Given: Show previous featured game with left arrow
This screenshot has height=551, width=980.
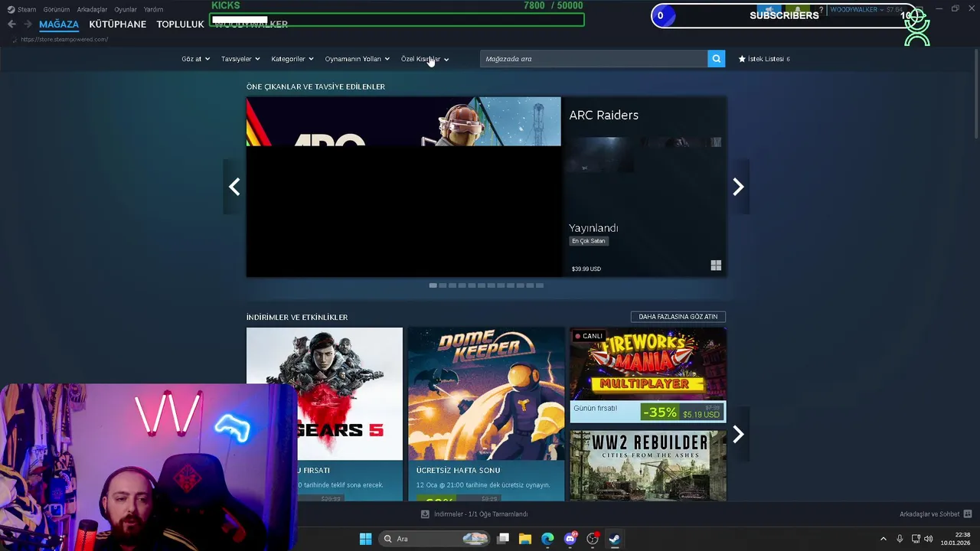Looking at the screenshot, I should tap(234, 187).
